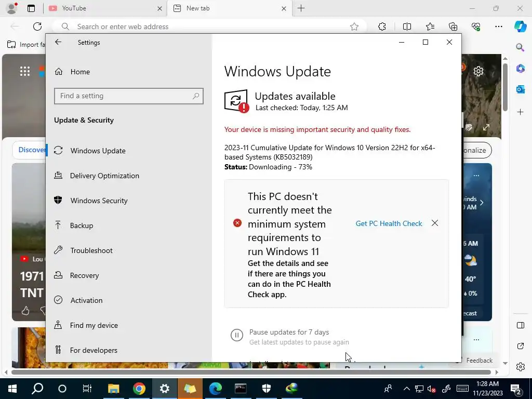The width and height of the screenshot is (532, 399).
Task: Open Task View on taskbar
Action: click(87, 389)
